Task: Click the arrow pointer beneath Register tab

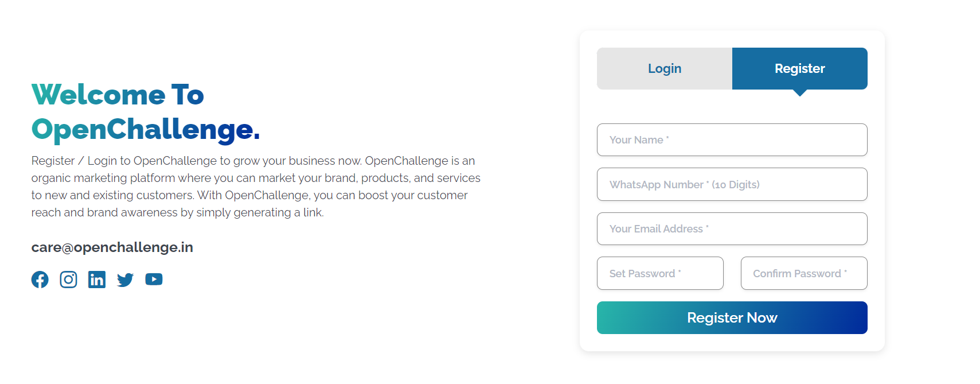Action: coord(800,93)
